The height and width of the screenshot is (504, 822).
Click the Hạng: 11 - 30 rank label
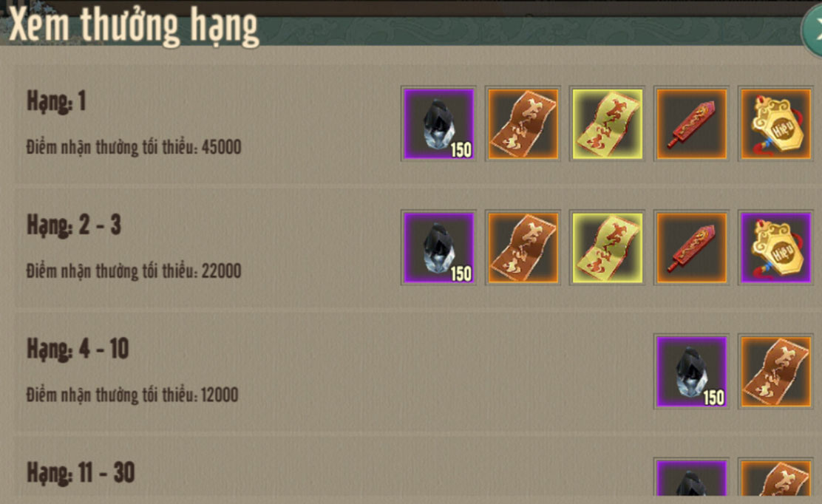point(81,472)
